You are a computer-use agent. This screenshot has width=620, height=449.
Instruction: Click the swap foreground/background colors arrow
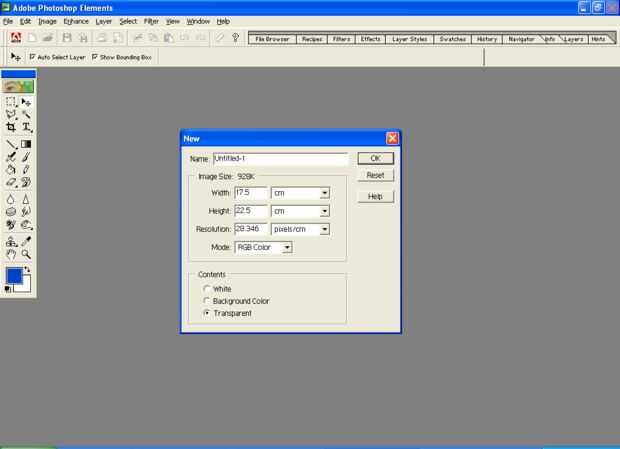pyautogui.click(x=27, y=270)
